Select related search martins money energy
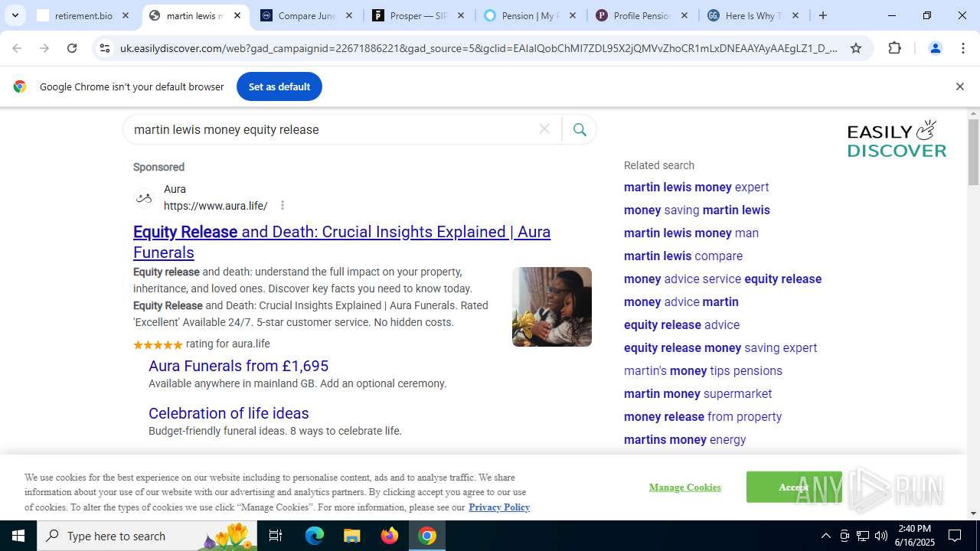Viewport: 980px width, 551px height. coord(684,439)
